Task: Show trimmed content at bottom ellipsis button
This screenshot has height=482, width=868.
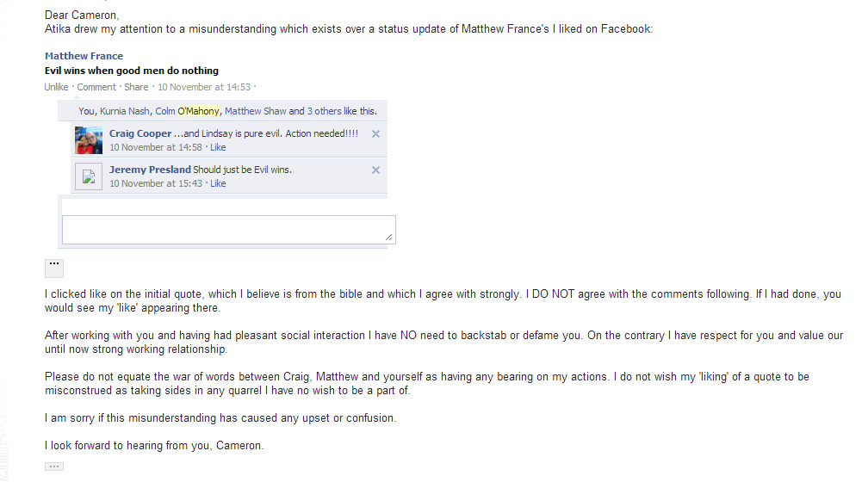Action: [x=53, y=467]
